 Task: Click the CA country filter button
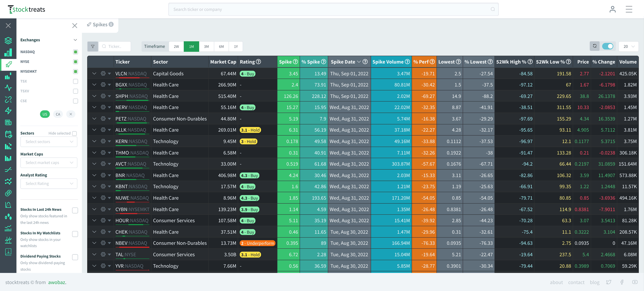coord(58,114)
